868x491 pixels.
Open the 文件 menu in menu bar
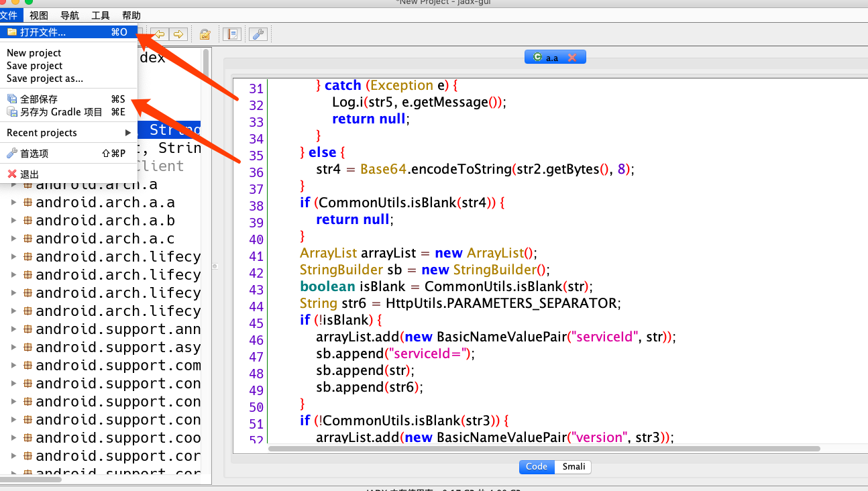pos(9,15)
